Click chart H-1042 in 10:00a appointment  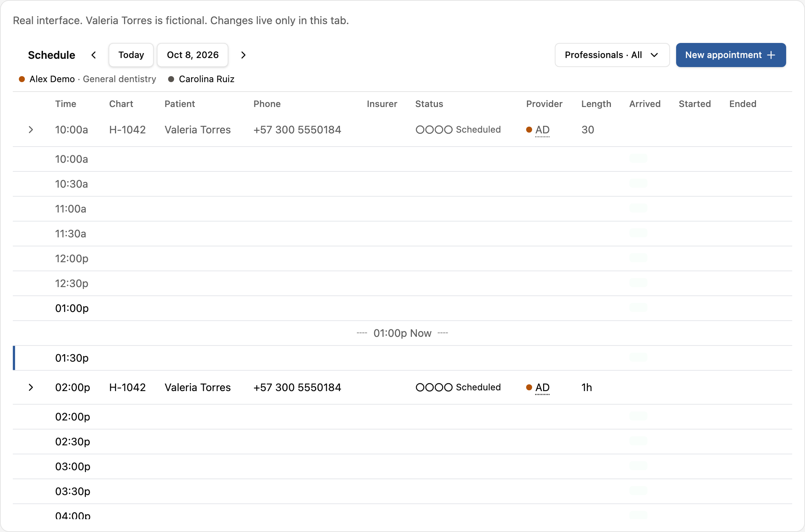[x=127, y=130]
